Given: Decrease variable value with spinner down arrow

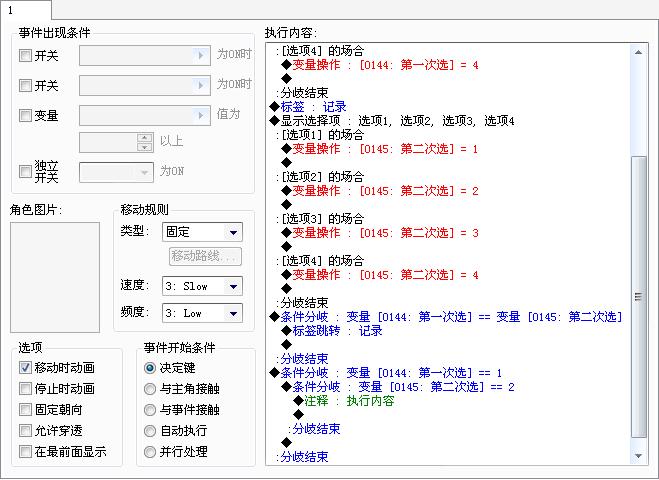Looking at the screenshot, I should coord(145,147).
